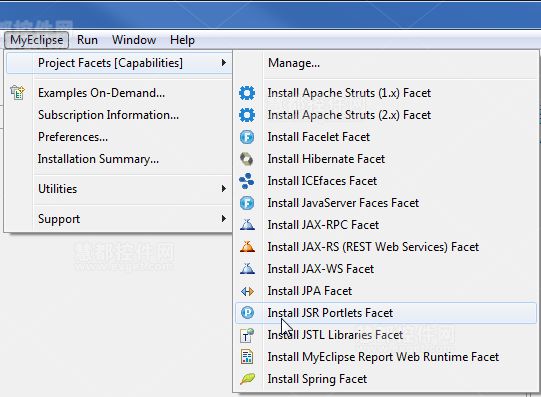Select Install JSTL Libraries Facet

click(386, 335)
